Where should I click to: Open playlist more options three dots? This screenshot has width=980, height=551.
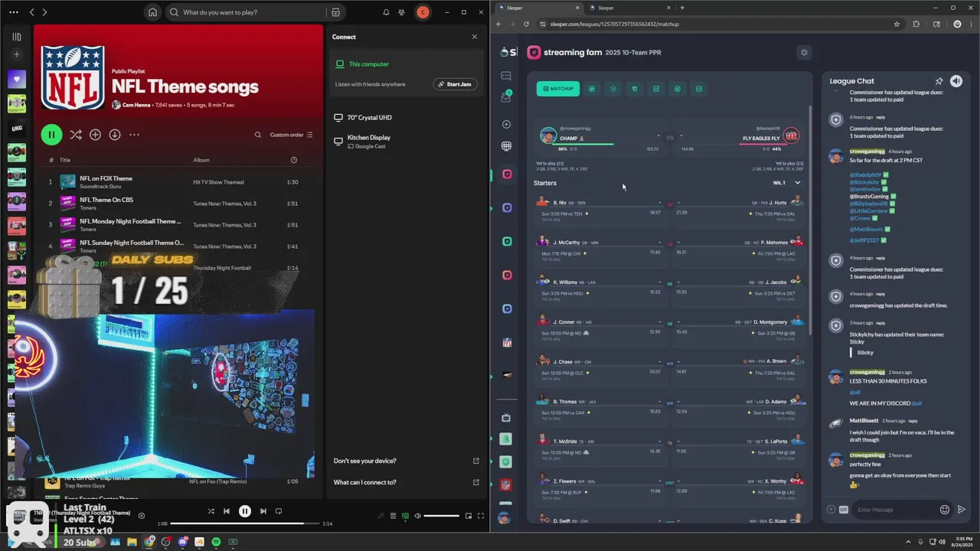click(134, 135)
